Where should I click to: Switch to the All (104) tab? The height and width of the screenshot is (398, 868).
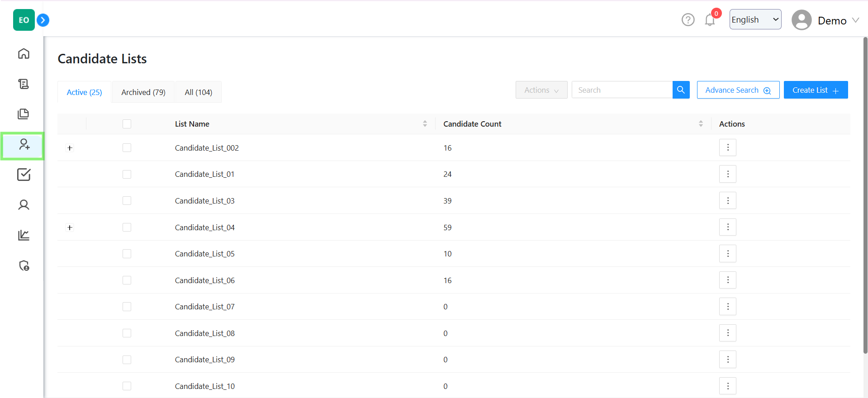[x=198, y=92]
